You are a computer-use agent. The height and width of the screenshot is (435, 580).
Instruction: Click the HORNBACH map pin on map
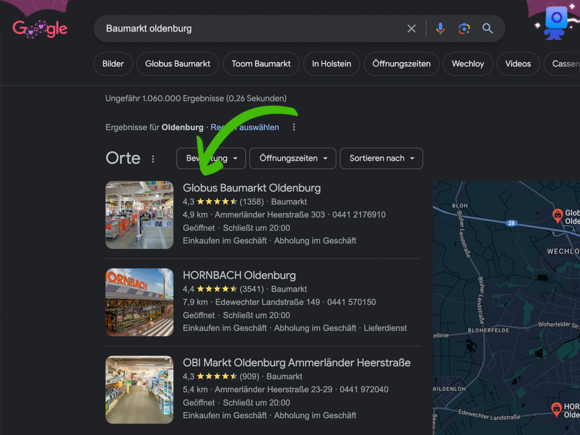[x=556, y=409]
